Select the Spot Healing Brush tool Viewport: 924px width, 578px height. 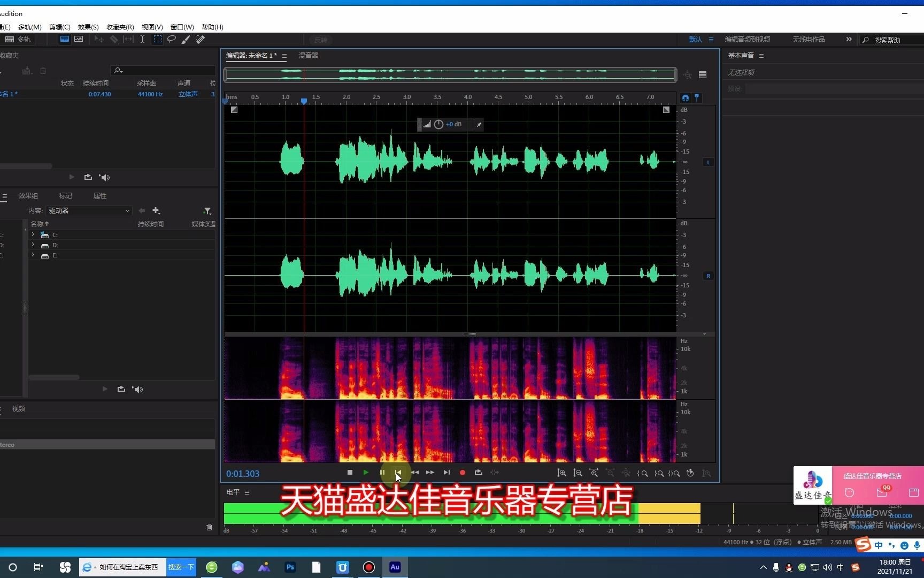click(200, 39)
